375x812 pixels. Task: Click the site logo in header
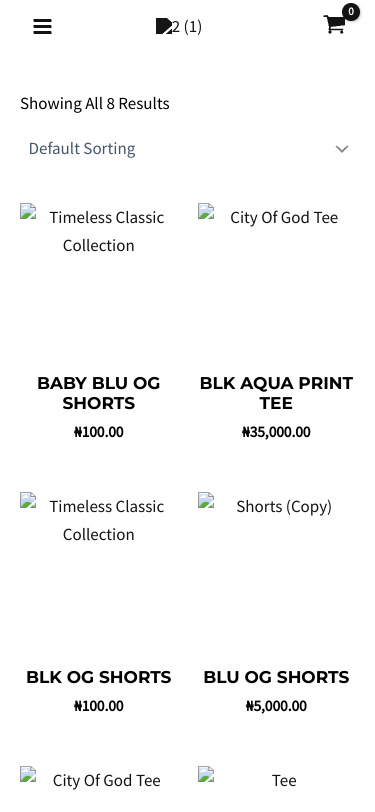tap(179, 26)
